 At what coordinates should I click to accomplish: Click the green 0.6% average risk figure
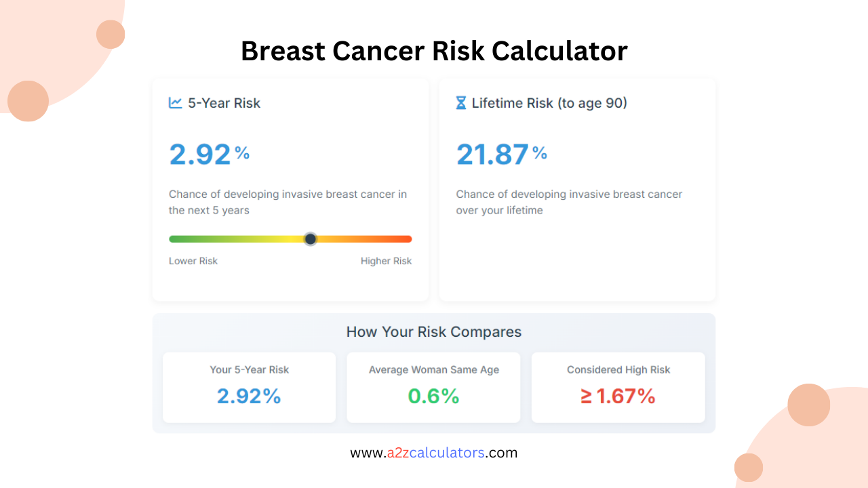click(x=433, y=396)
